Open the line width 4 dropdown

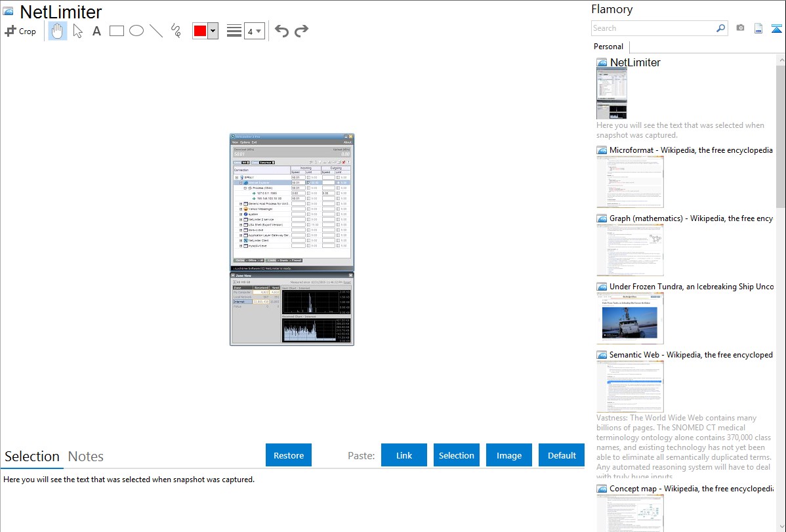pos(254,31)
